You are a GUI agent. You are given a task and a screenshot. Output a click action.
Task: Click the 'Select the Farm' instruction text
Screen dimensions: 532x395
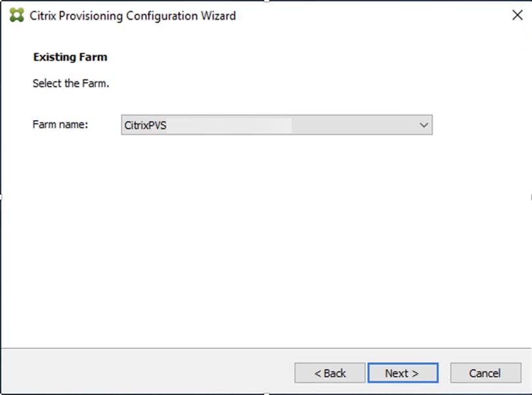click(x=71, y=83)
